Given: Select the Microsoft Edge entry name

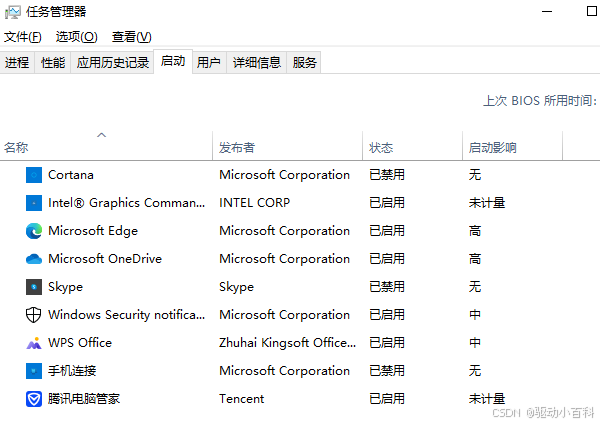Looking at the screenshot, I should pos(93,231).
